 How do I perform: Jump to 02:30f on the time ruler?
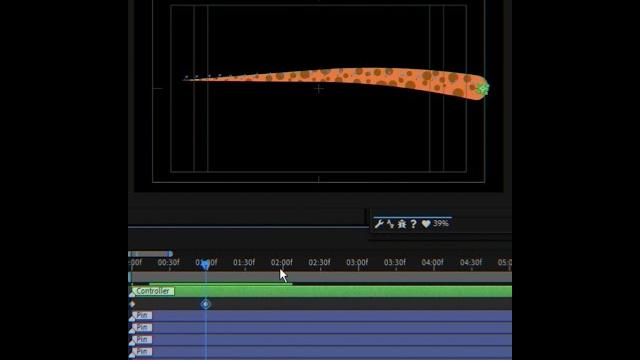tap(319, 262)
